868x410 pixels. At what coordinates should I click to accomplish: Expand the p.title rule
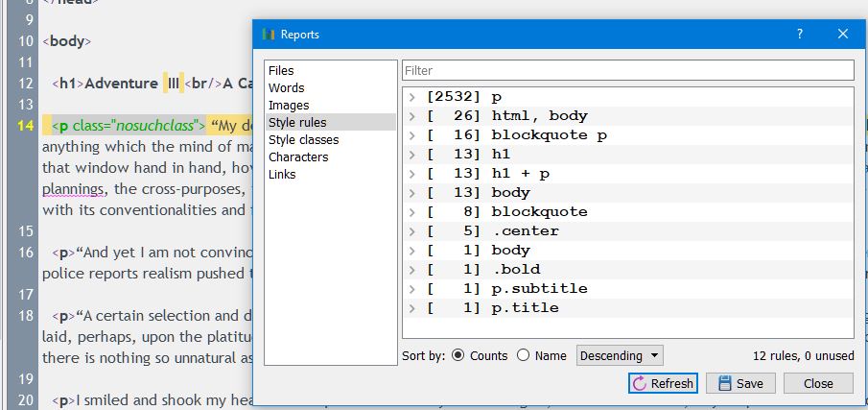click(411, 308)
